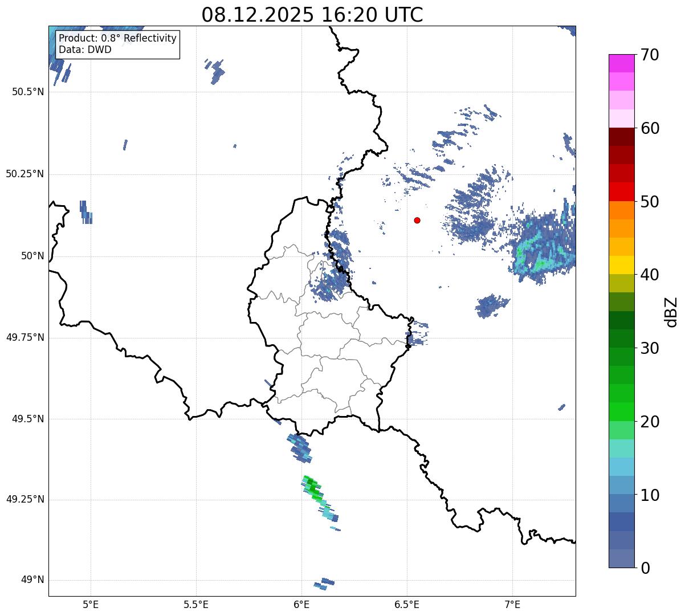685x616 pixels.
Task: Click the 7°E longitude label
Action: [x=512, y=605]
